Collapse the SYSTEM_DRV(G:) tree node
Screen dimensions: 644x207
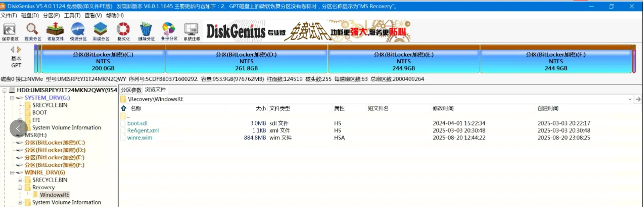tap(12, 98)
